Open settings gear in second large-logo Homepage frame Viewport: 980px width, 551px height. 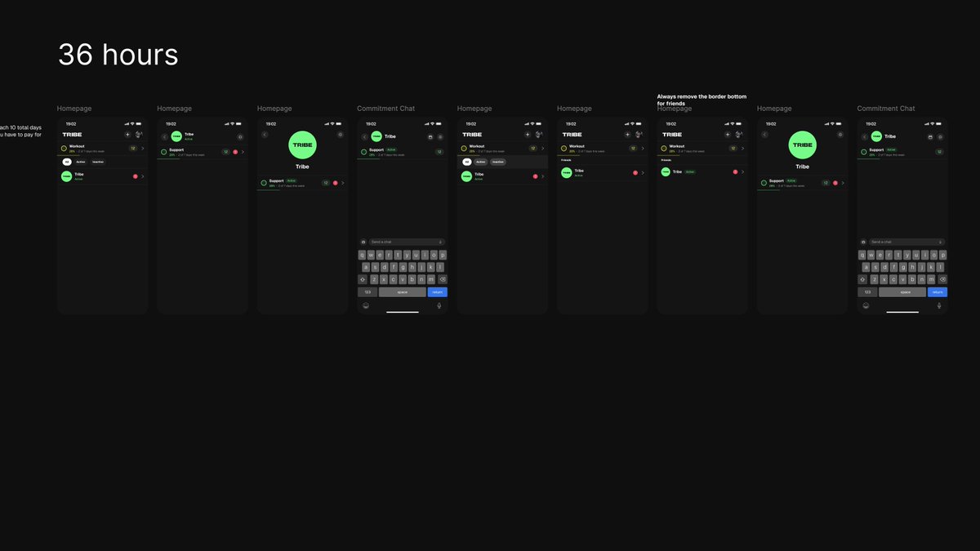(840, 134)
